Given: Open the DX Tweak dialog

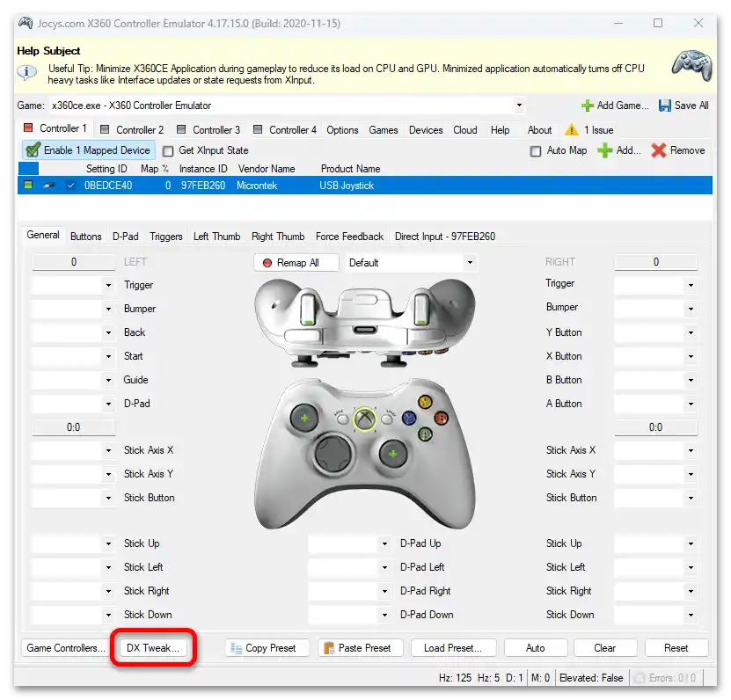Looking at the screenshot, I should tap(152, 647).
